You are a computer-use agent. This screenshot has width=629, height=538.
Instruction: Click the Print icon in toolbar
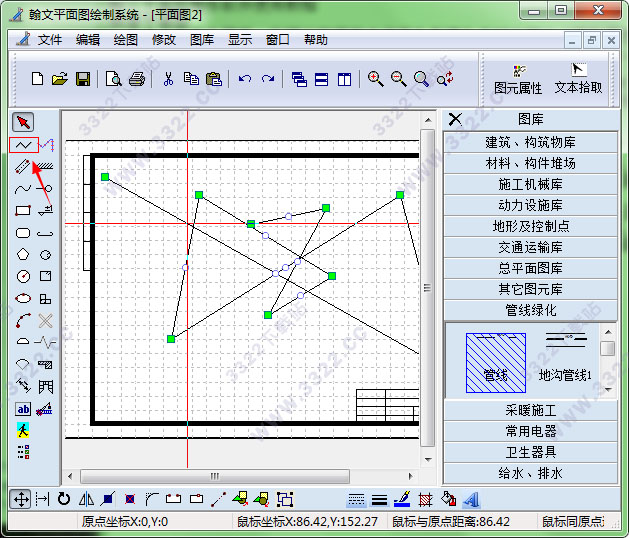pyautogui.click(x=136, y=79)
